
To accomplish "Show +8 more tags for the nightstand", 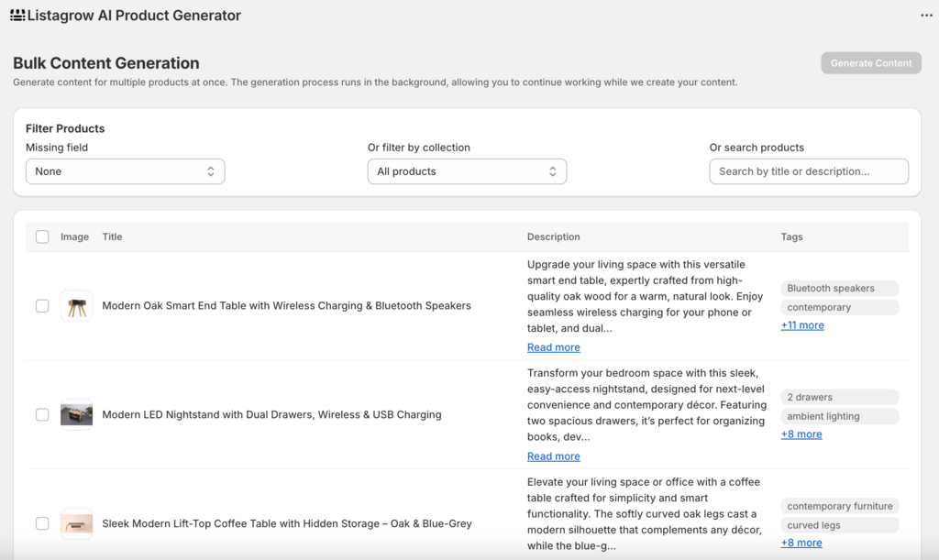I will tap(801, 434).
